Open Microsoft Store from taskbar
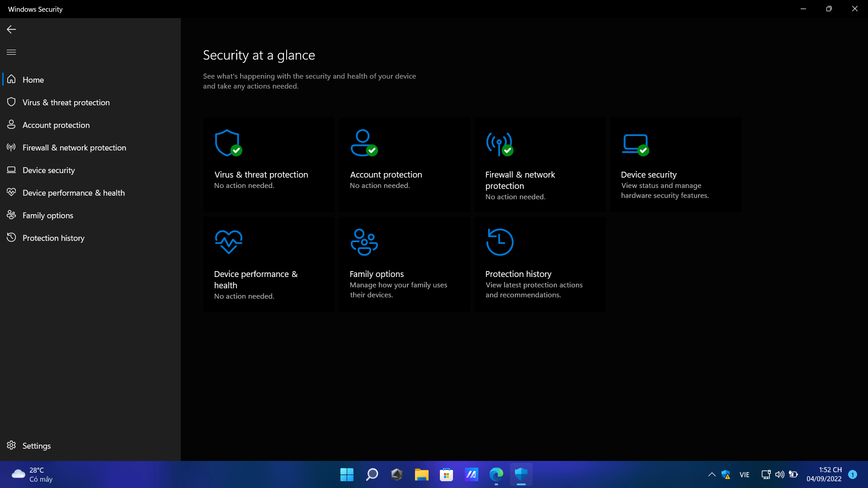Viewport: 868px width, 488px height. pos(446,474)
